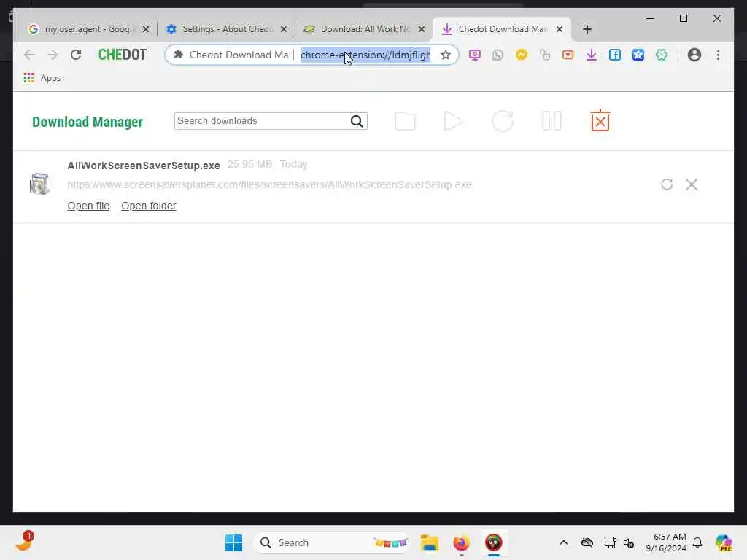Click the Open folder link

(x=149, y=206)
